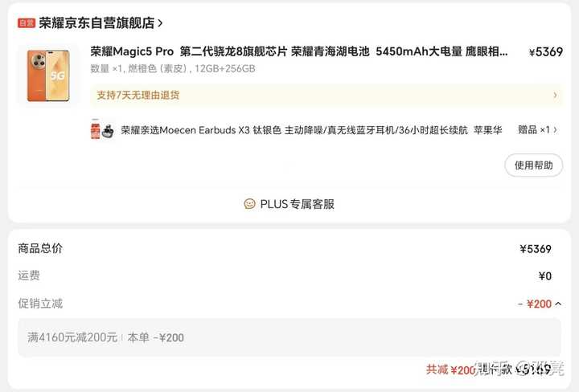Open the 荣耀亲选Moecen Earbuds X3 gift item
The image size is (579, 392).
[311, 130]
